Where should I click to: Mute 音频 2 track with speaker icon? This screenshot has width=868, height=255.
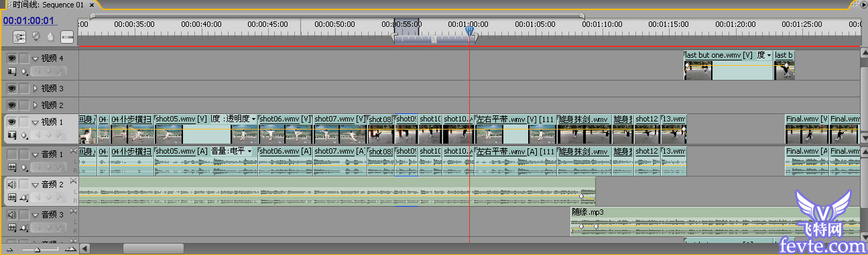11,184
